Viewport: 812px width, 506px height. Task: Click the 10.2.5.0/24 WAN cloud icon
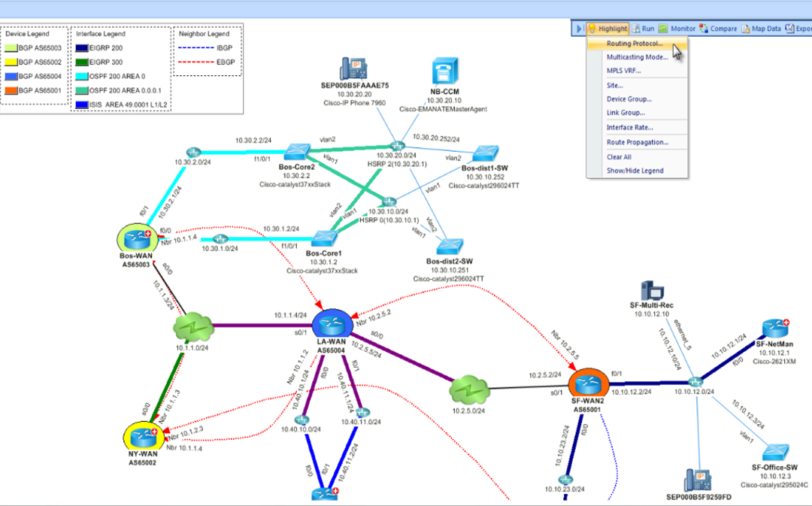coord(470,390)
